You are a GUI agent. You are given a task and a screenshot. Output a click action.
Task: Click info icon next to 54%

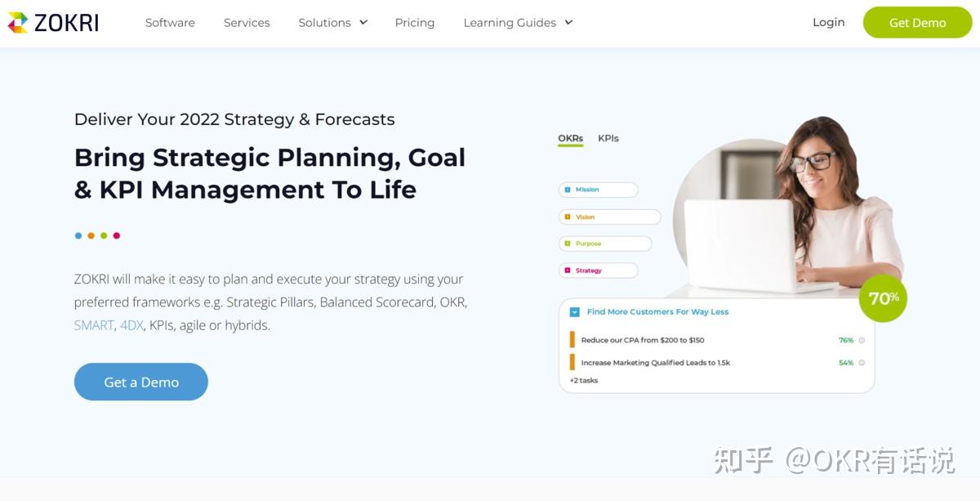(x=862, y=363)
